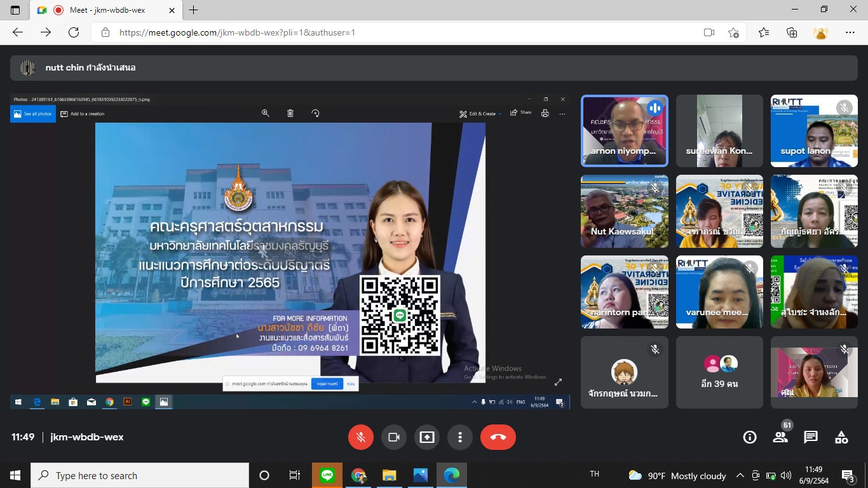Click the address bar URL field
This screenshot has height=488, width=868.
(394, 32)
